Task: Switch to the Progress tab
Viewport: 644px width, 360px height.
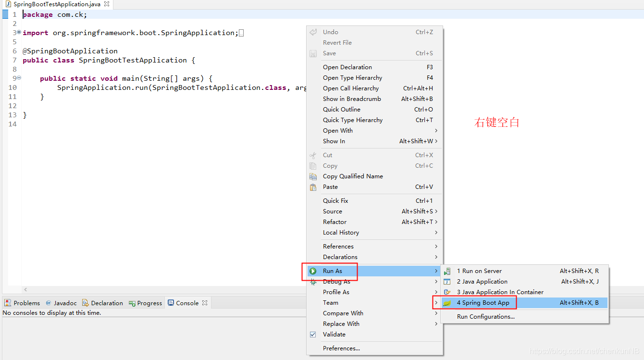Action: [x=145, y=303]
